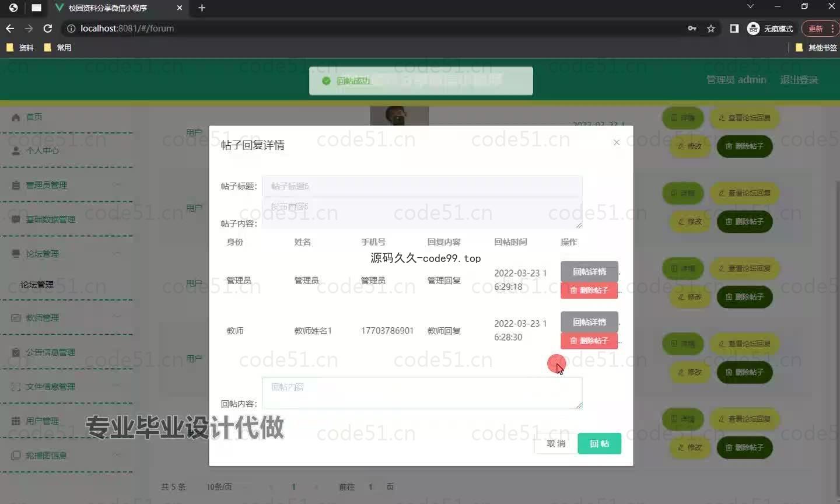Delete the 教师姓名1 reply with 删除帖子
840x504 pixels.
click(589, 341)
